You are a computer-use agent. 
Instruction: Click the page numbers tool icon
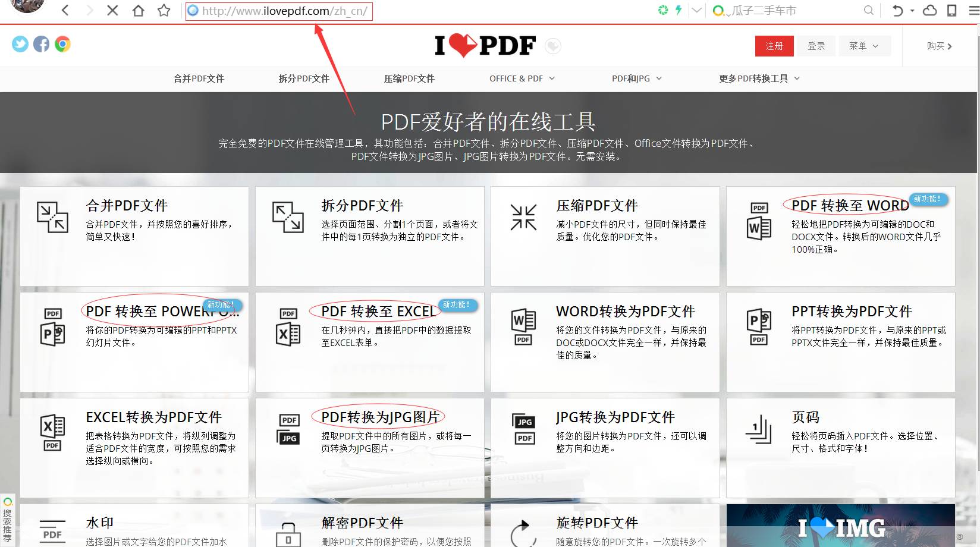tap(759, 429)
